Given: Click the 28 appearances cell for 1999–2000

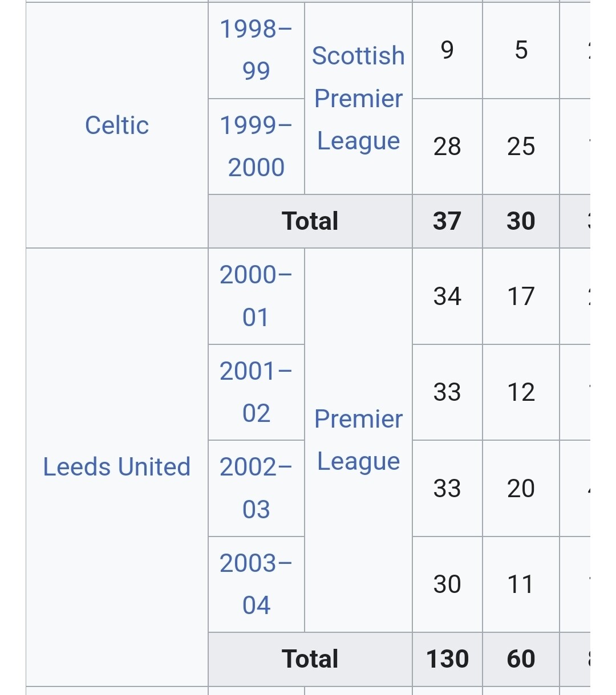Looking at the screenshot, I should coord(447,147).
